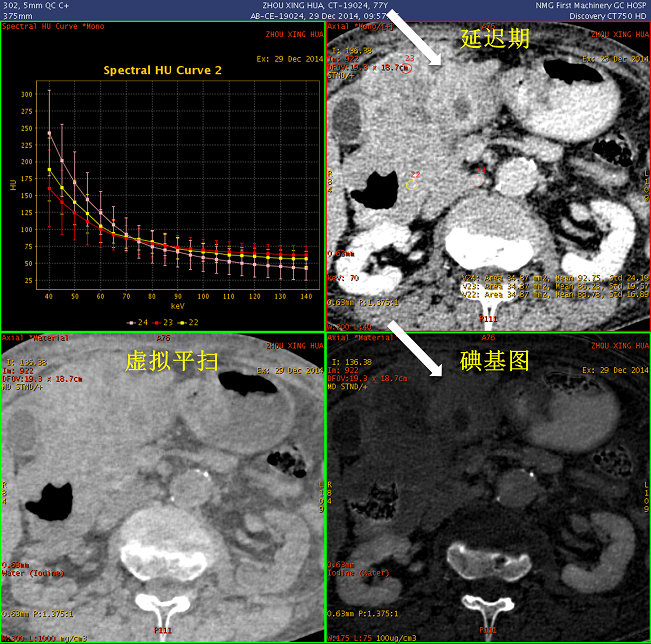
Task: Click V24 ROI statistics line
Action: coord(555,277)
